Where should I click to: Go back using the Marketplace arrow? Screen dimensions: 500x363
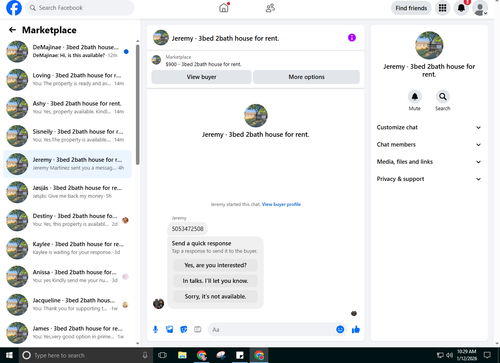(x=12, y=30)
